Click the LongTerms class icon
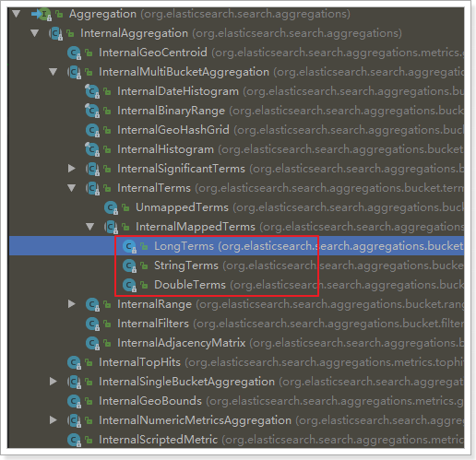 130,247
